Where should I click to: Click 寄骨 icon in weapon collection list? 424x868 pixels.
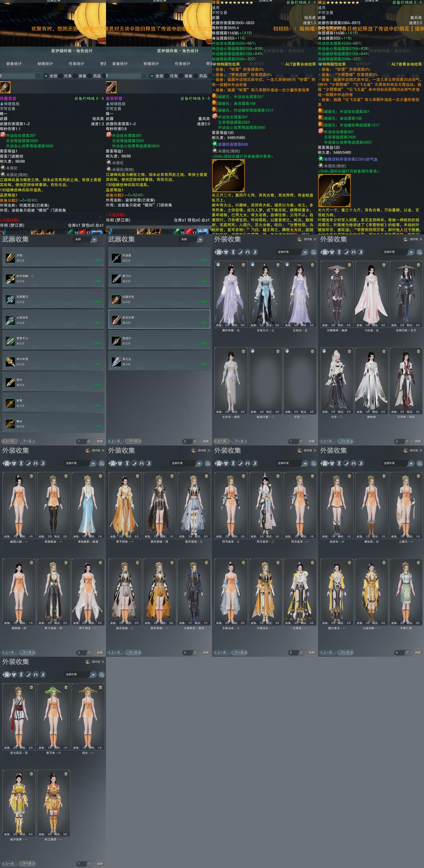[x=10, y=403]
